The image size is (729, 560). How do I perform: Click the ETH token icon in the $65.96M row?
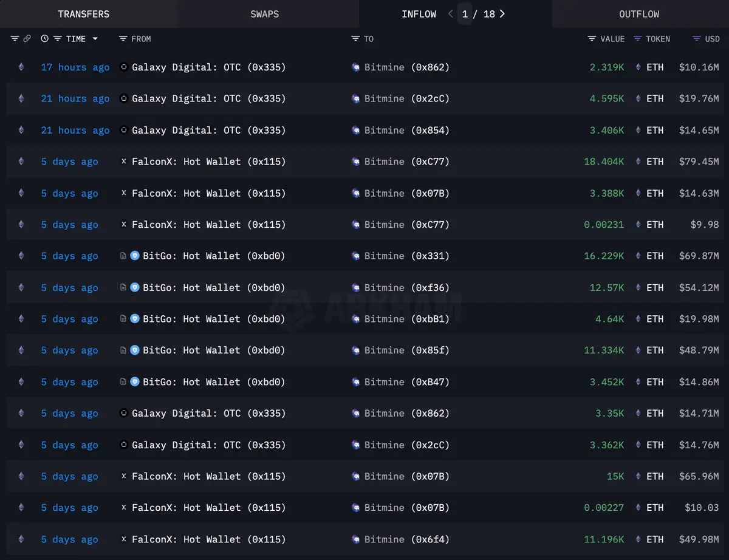click(638, 476)
